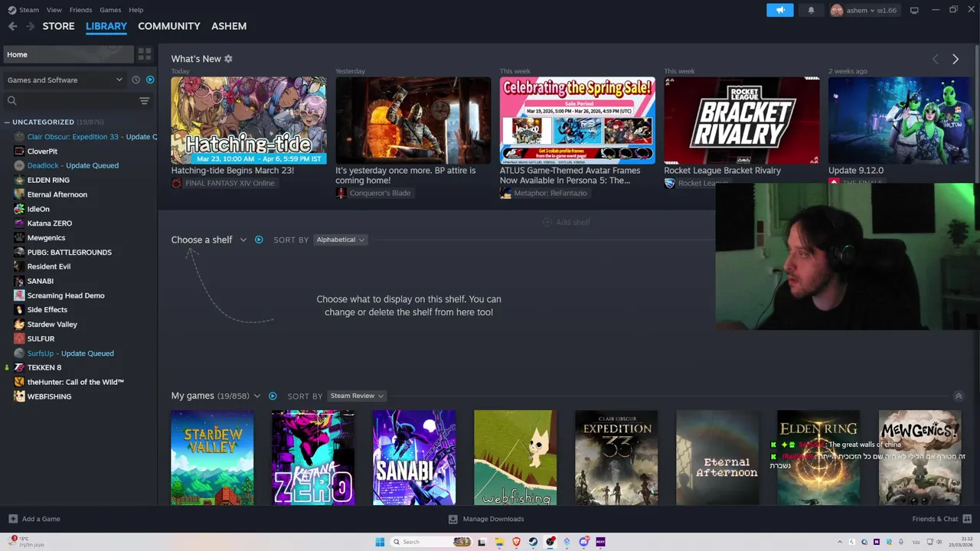Click the ELDEN RING sidebar icon
This screenshot has height=551, width=980.
pos(19,180)
